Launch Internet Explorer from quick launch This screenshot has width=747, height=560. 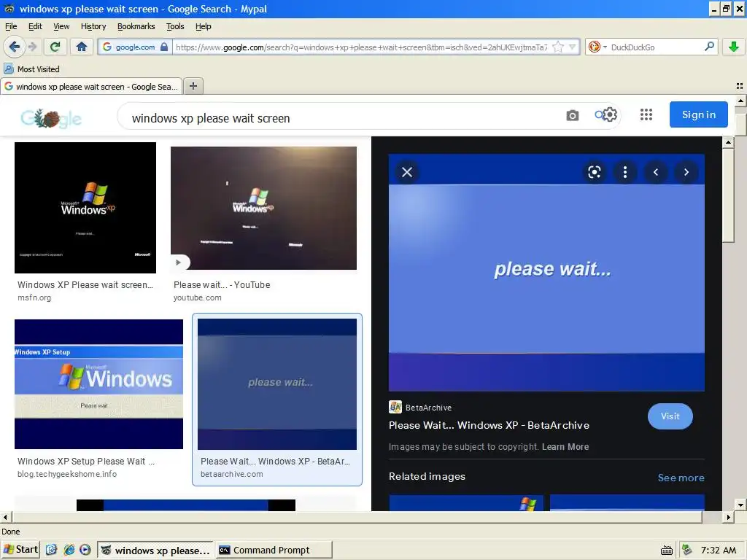pos(69,550)
